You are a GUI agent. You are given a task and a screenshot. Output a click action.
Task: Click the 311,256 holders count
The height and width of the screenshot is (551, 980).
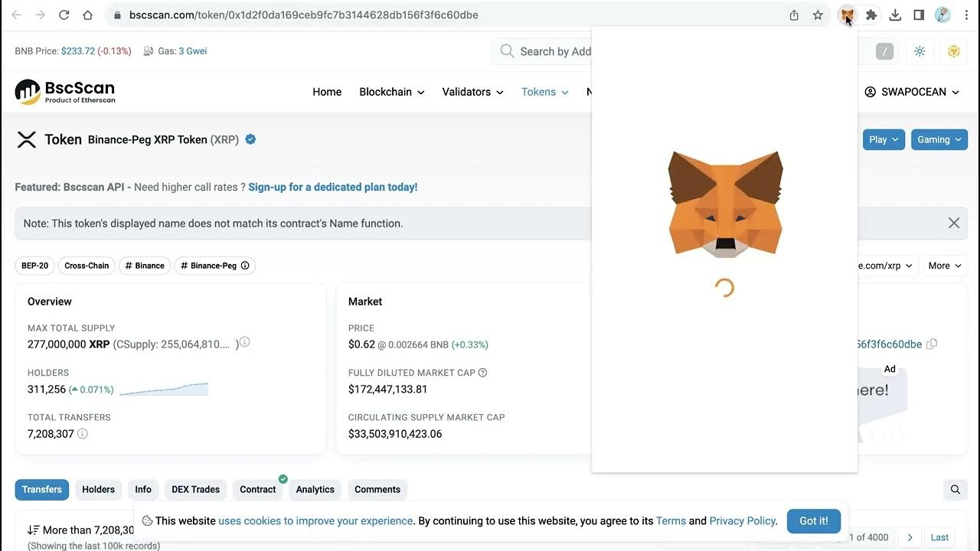47,390
